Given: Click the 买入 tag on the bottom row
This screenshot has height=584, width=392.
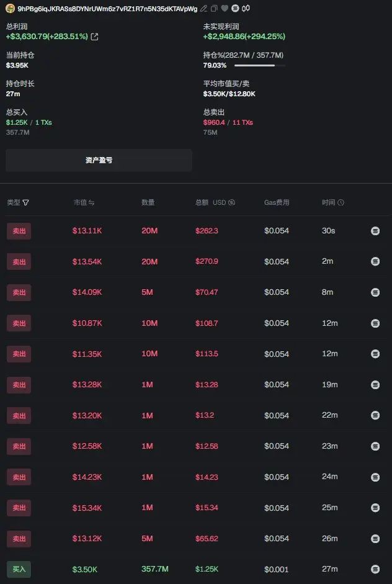Looking at the screenshot, I should point(19,569).
